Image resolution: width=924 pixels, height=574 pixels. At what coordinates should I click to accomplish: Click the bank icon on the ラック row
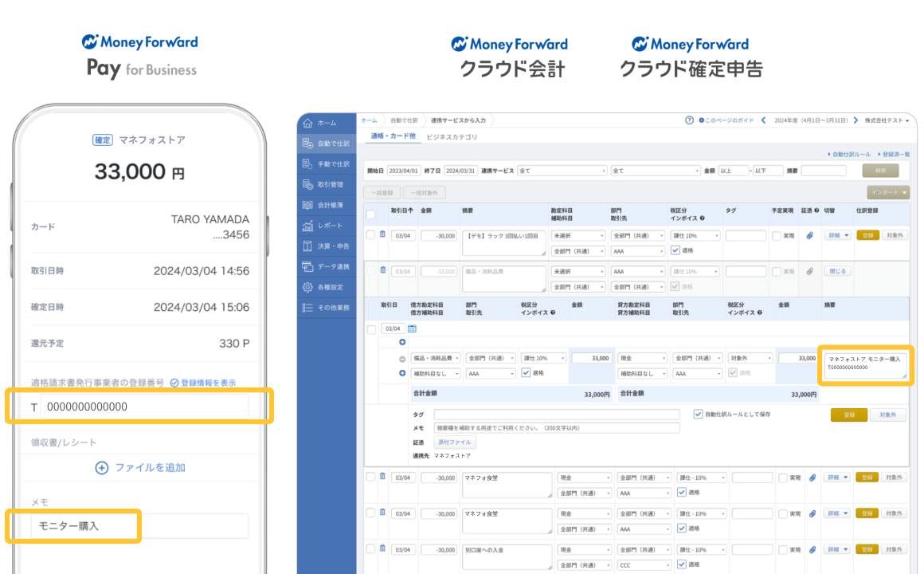click(x=382, y=234)
